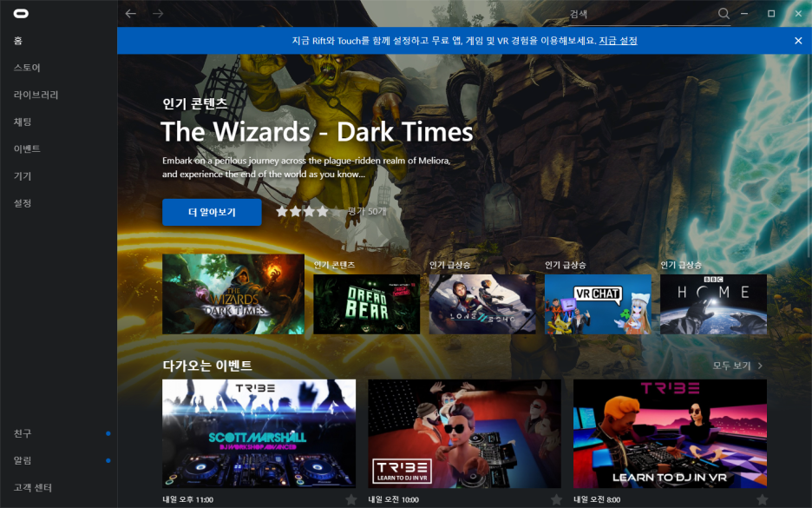Open 이벤트 in the sidebar
This screenshot has height=508, width=812.
pos(27,148)
